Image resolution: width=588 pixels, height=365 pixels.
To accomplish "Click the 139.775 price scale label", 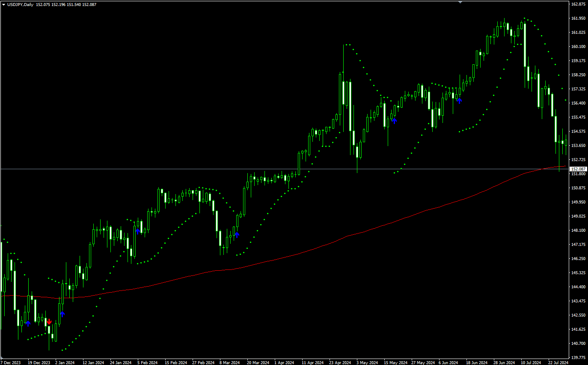I will [579, 357].
